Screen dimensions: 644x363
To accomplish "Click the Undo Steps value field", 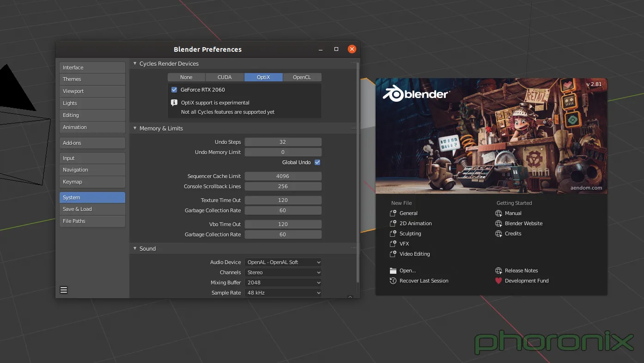I will (x=283, y=142).
